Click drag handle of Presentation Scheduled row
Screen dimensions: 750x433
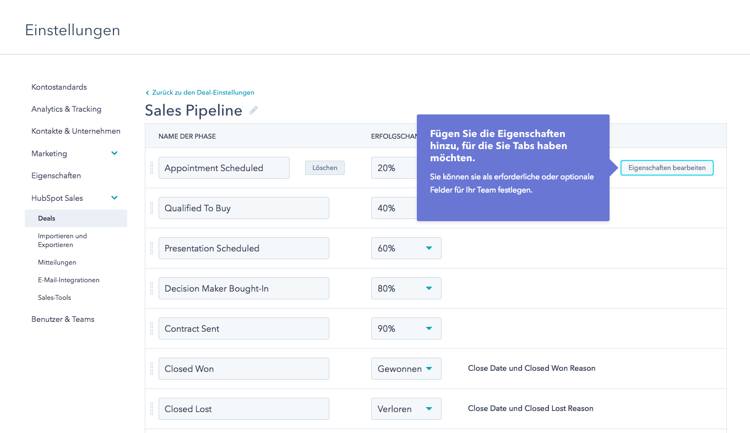152,248
